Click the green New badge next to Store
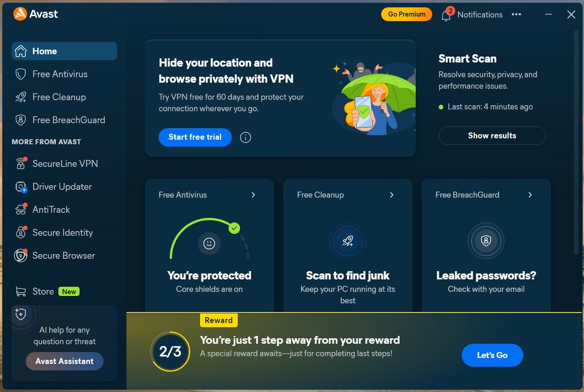 (69, 291)
